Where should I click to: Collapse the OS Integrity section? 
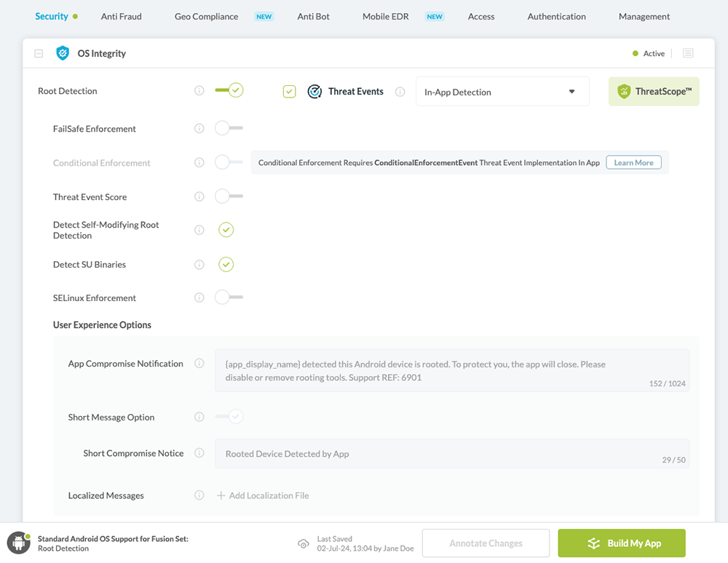click(39, 54)
